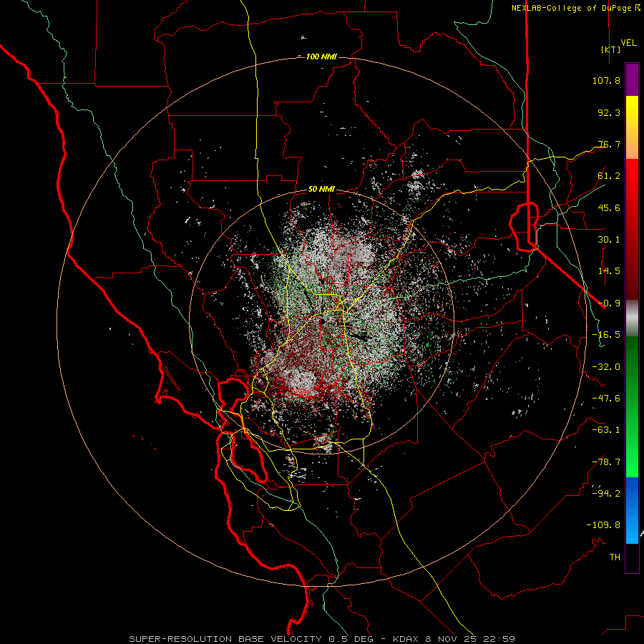
Task: Pick the purple segment of the color bar
Action: coord(632,80)
